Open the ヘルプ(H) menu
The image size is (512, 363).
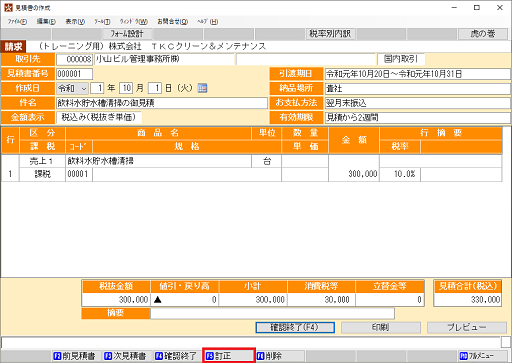point(207,22)
